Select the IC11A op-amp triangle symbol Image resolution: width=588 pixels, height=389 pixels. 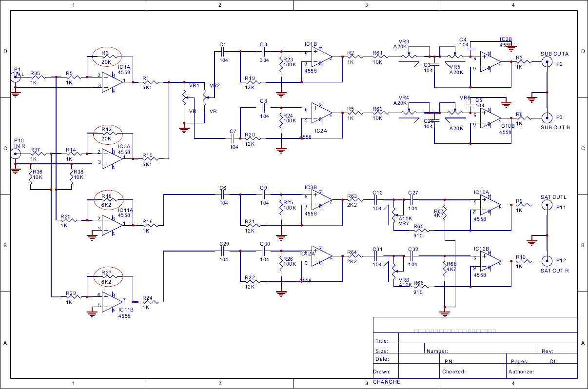112,224
